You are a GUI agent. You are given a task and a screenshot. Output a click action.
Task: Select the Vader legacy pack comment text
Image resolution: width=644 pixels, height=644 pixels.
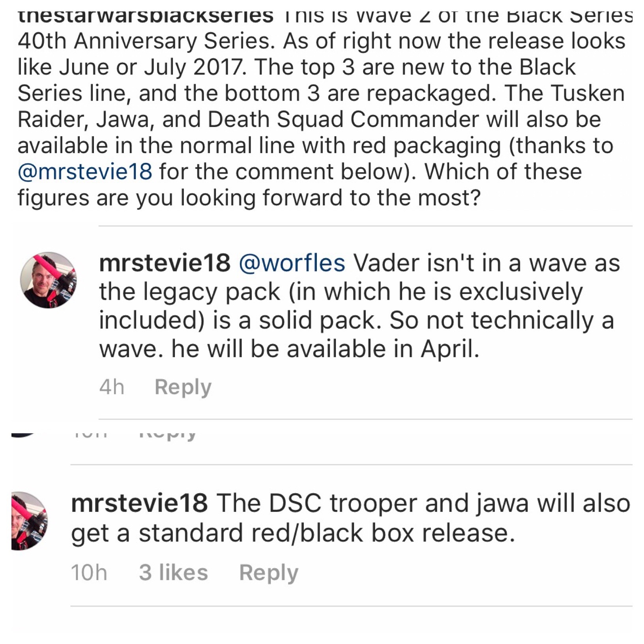pos(359,306)
